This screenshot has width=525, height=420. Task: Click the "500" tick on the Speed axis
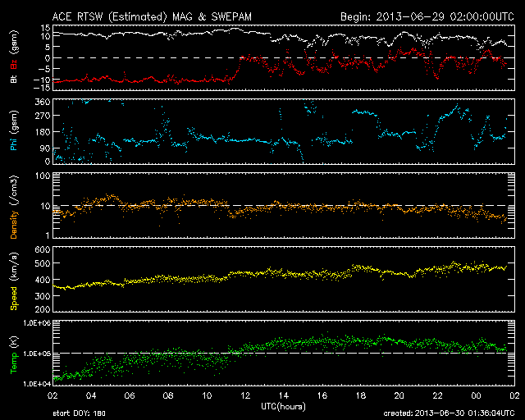coord(43,263)
